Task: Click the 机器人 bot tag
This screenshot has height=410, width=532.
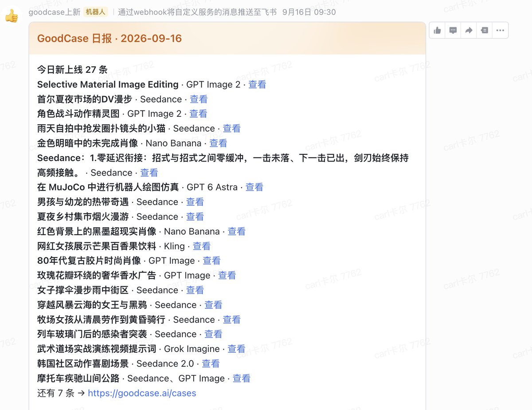Action: coord(95,12)
